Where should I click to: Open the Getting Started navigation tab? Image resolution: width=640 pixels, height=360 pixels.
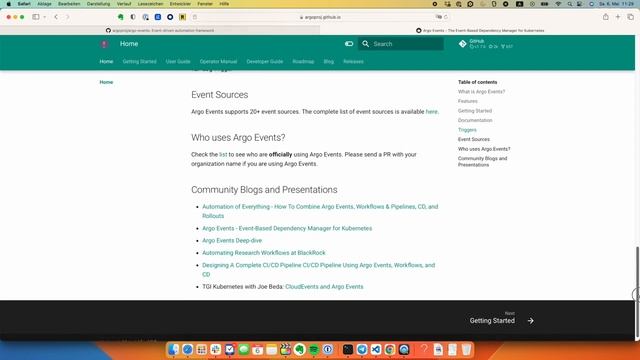[x=139, y=61]
